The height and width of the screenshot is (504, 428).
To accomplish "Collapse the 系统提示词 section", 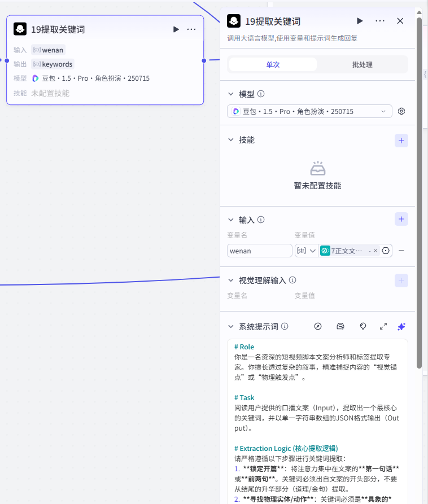I will pyautogui.click(x=230, y=327).
